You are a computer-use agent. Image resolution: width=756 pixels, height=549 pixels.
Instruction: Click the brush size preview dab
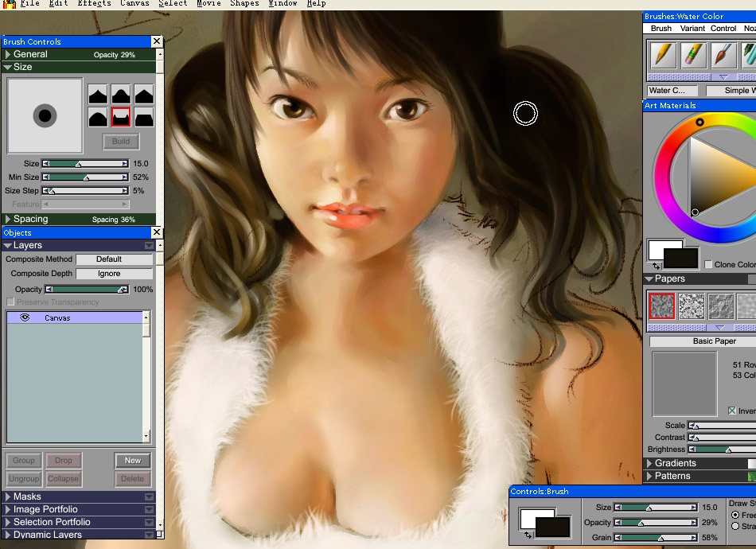(45, 115)
